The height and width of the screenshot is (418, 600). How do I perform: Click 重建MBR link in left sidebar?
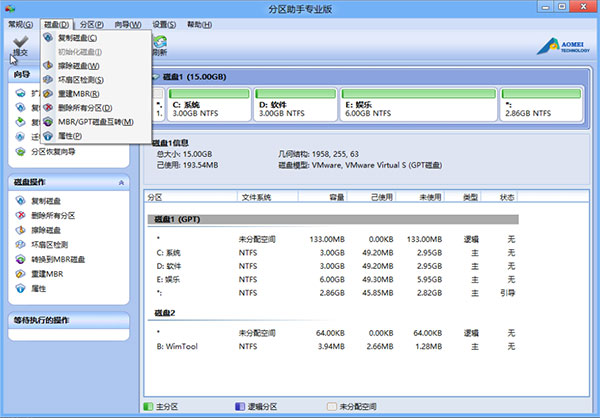point(47,274)
